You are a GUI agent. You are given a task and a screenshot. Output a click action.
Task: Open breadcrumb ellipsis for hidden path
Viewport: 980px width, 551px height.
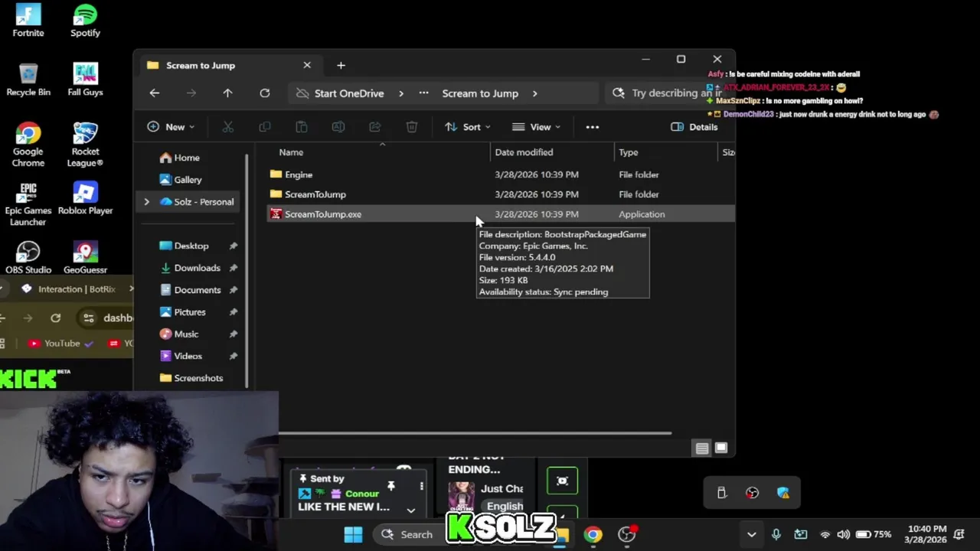click(423, 93)
